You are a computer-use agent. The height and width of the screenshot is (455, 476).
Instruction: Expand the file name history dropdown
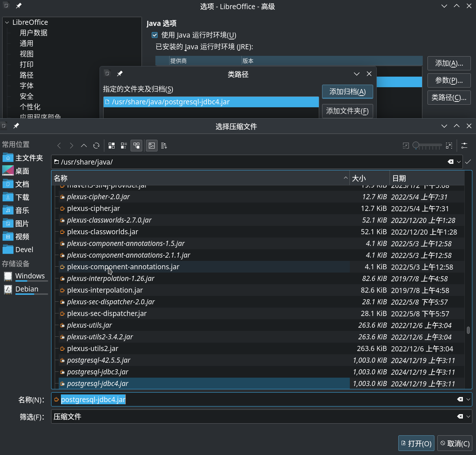[468, 400]
